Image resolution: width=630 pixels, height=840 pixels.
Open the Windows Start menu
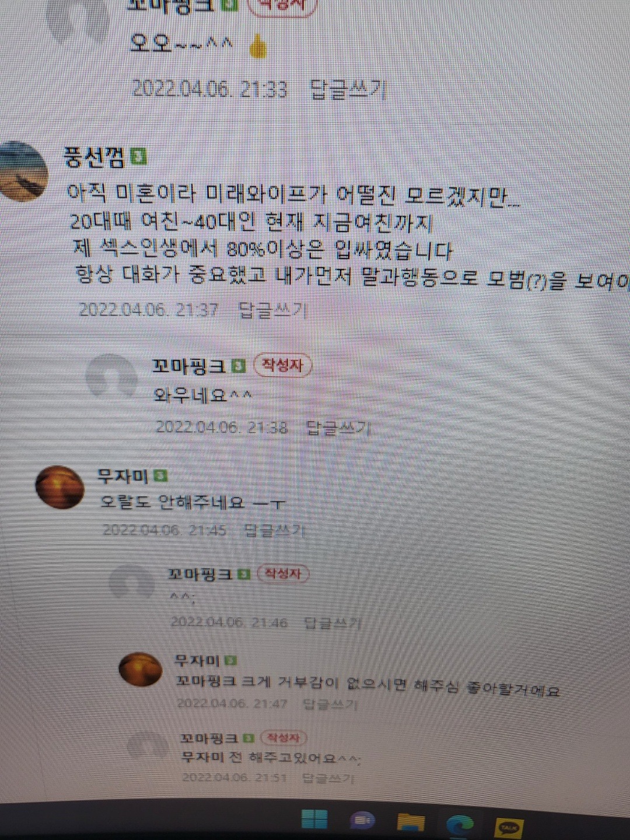pos(314,819)
